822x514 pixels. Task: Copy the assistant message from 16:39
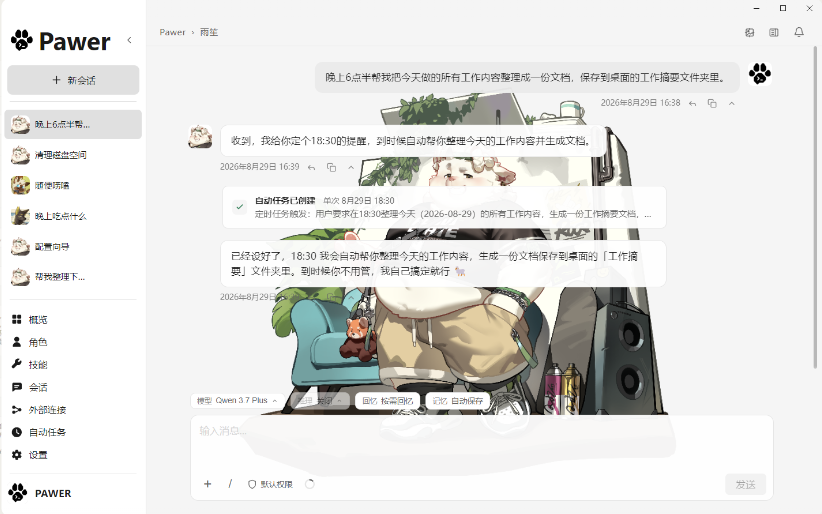point(331,167)
